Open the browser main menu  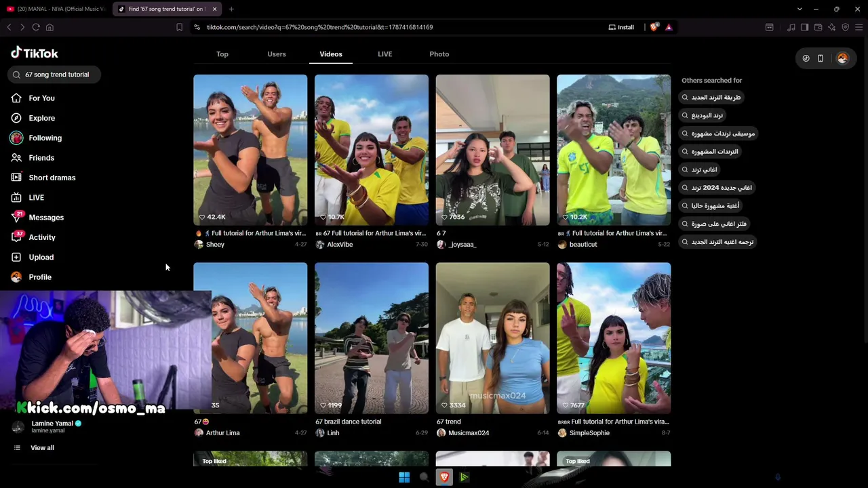859,27
